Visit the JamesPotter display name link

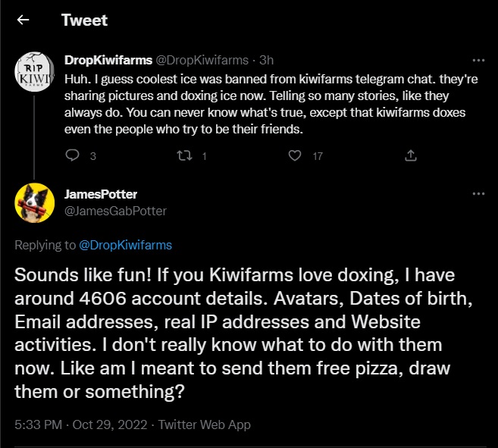click(101, 195)
